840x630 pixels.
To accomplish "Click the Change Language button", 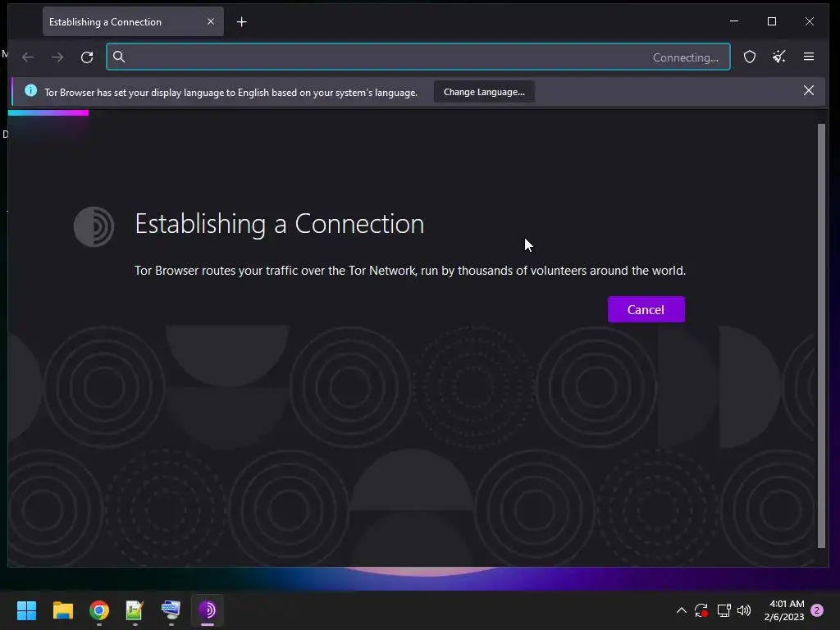I will (x=484, y=92).
